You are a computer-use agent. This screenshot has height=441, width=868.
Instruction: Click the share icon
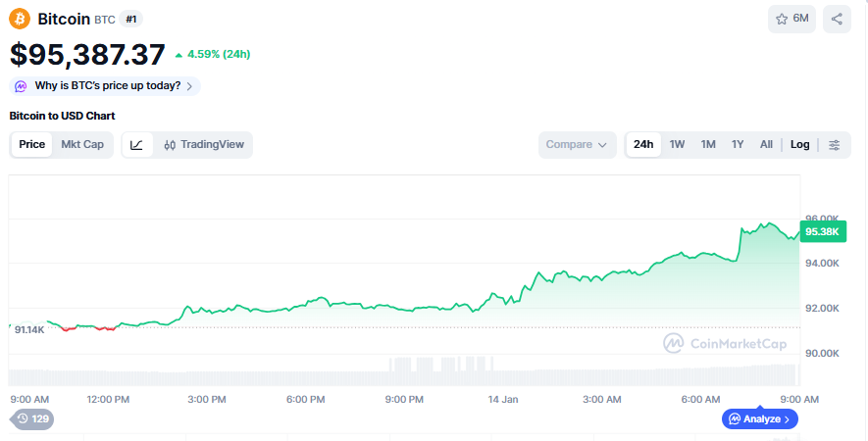click(x=837, y=19)
